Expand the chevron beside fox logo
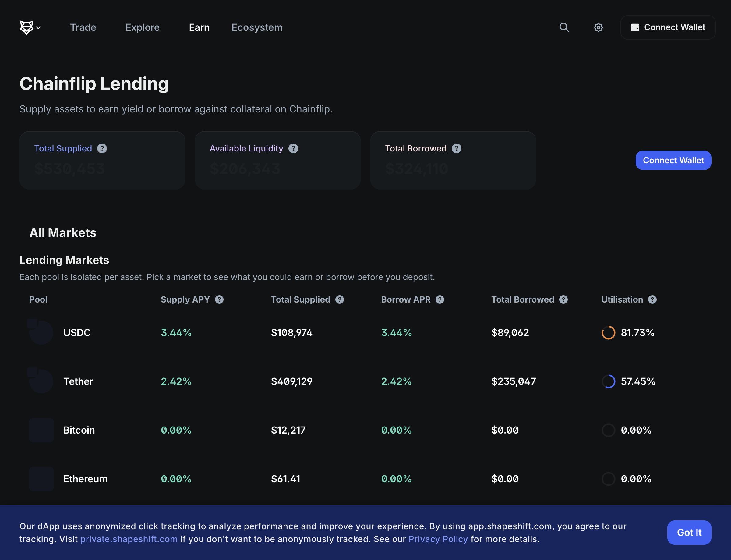The image size is (731, 560). click(x=39, y=28)
